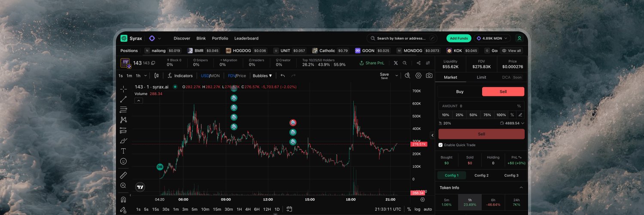
Task: Click the search by token field
Action: [401, 38]
